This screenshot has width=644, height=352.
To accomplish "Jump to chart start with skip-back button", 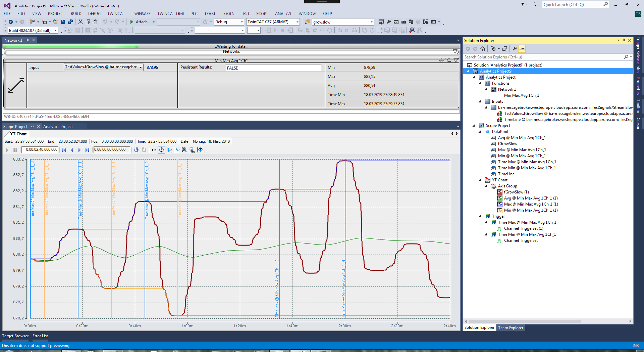I will (x=64, y=150).
